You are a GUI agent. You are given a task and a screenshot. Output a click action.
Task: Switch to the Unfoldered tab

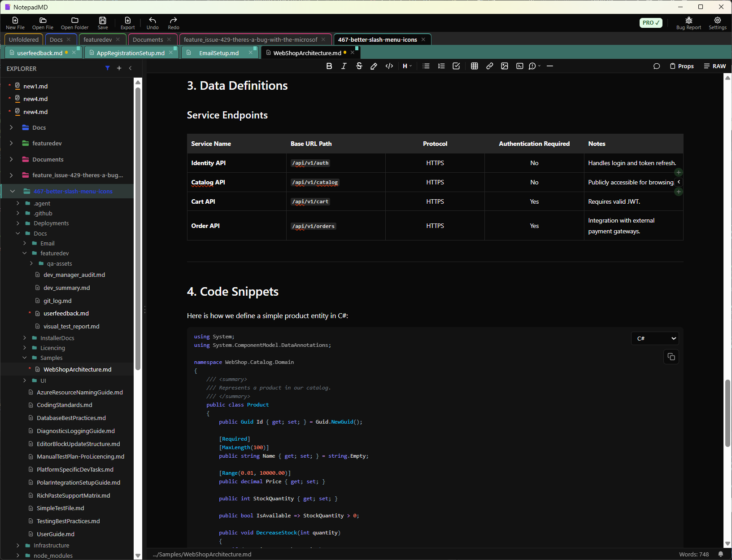click(24, 39)
